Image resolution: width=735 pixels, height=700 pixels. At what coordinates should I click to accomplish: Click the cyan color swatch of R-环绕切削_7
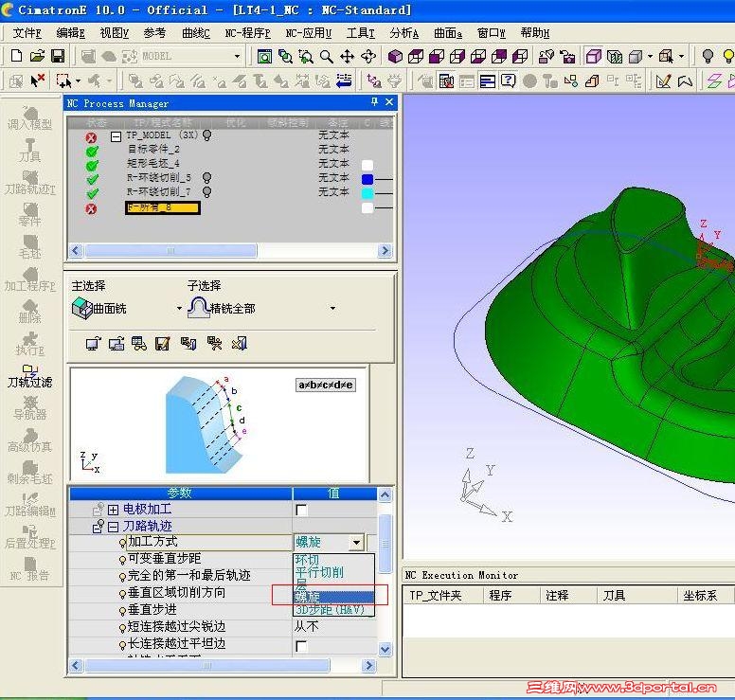pyautogui.click(x=367, y=193)
